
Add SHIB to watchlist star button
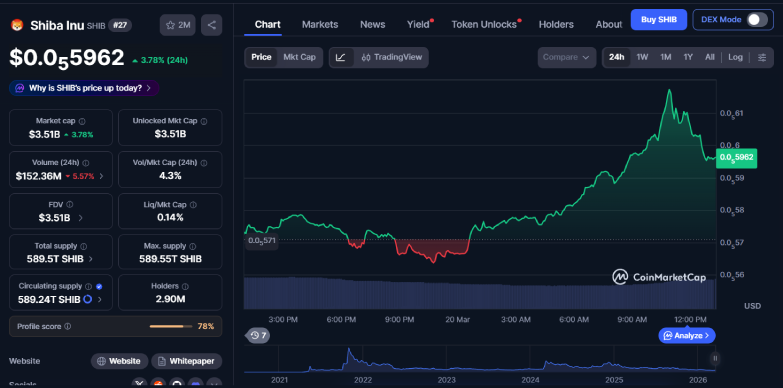(x=178, y=25)
